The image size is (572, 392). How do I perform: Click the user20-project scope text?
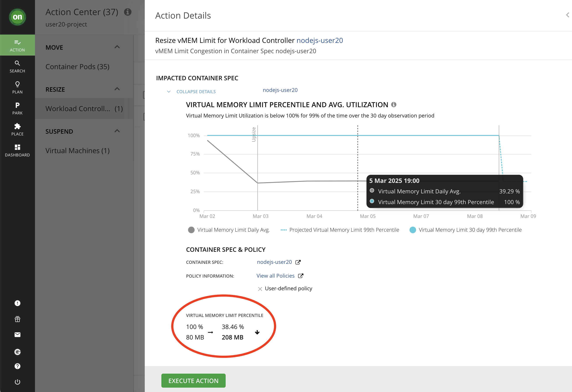click(x=66, y=24)
